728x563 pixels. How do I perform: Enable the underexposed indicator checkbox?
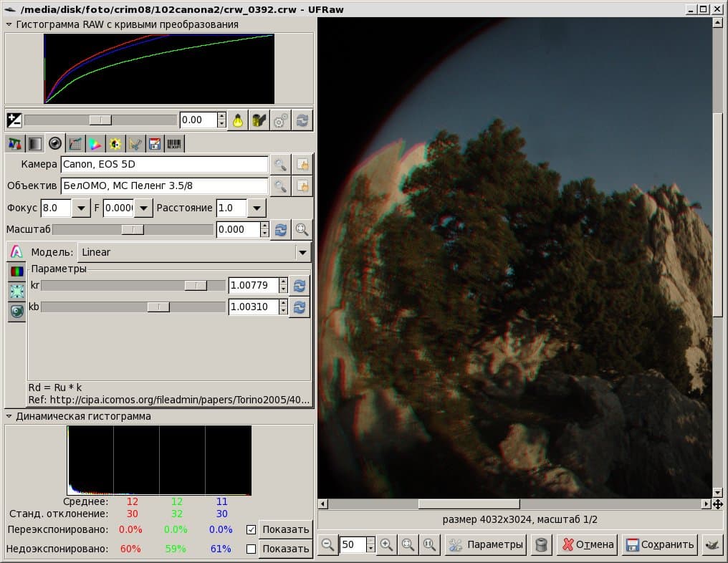(252, 549)
